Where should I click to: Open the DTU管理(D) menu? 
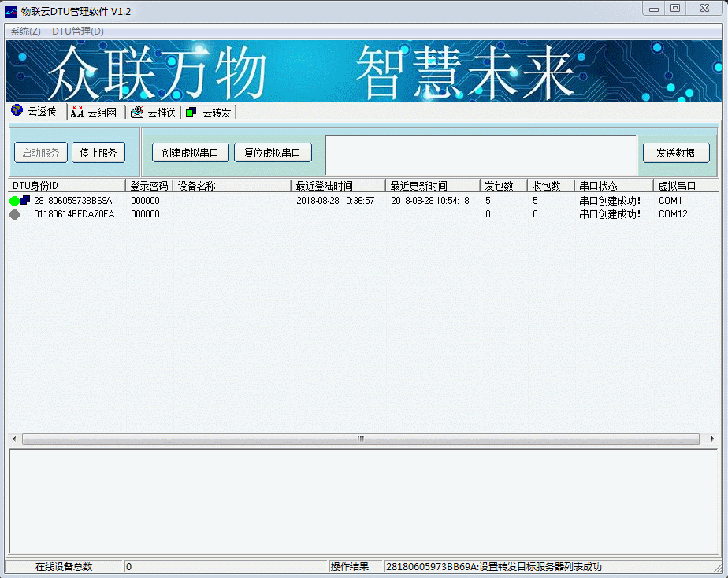click(77, 31)
